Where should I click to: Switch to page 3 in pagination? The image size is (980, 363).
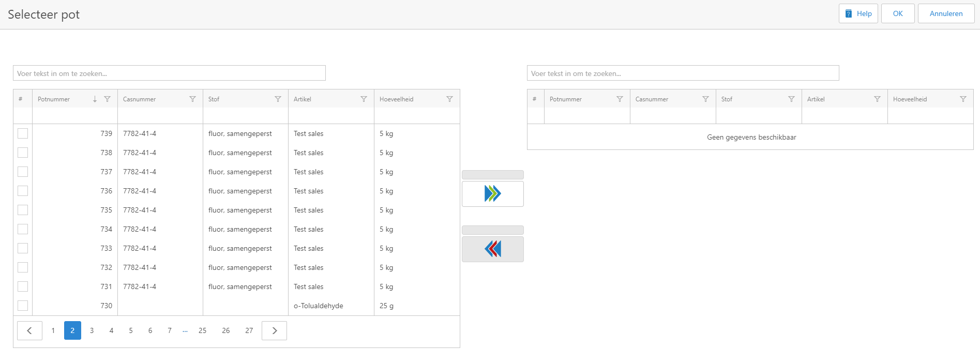tap(92, 330)
